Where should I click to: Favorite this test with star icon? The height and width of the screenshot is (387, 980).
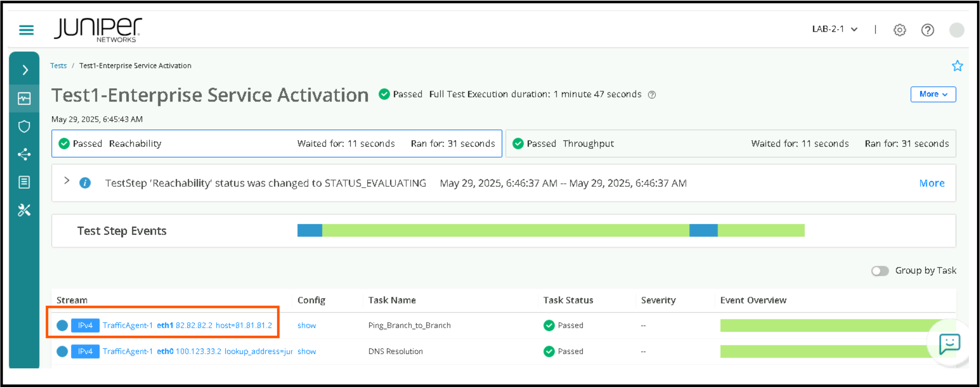(x=957, y=66)
